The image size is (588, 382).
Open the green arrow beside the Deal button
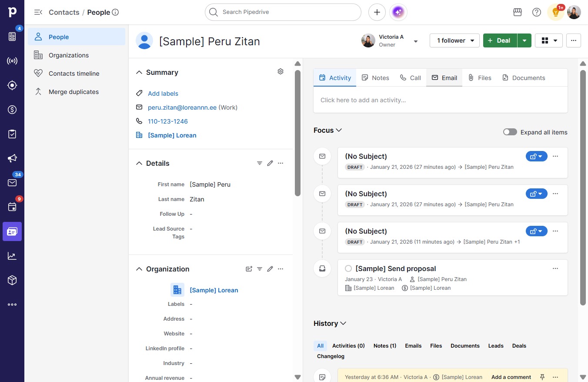(x=525, y=40)
